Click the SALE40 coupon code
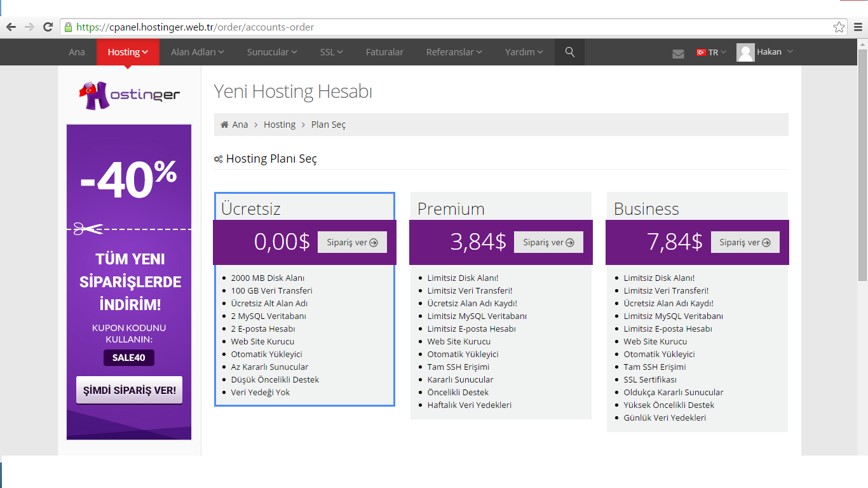The height and width of the screenshot is (488, 868). click(129, 358)
